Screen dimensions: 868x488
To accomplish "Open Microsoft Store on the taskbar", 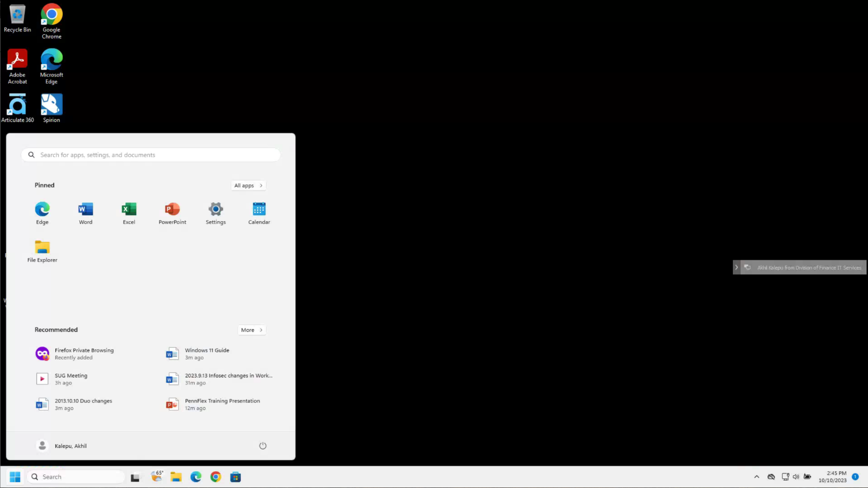I will click(235, 477).
